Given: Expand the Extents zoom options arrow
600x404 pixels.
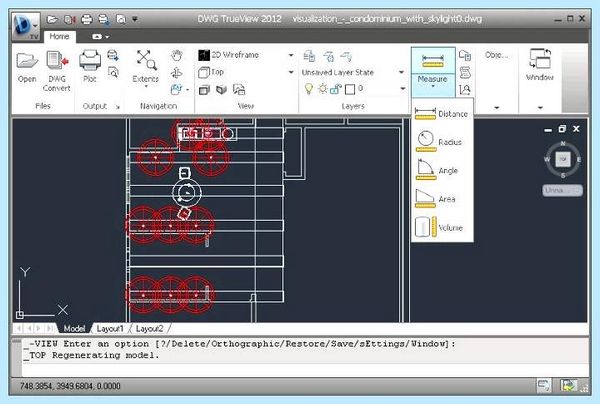Looking at the screenshot, I should coord(146,86).
